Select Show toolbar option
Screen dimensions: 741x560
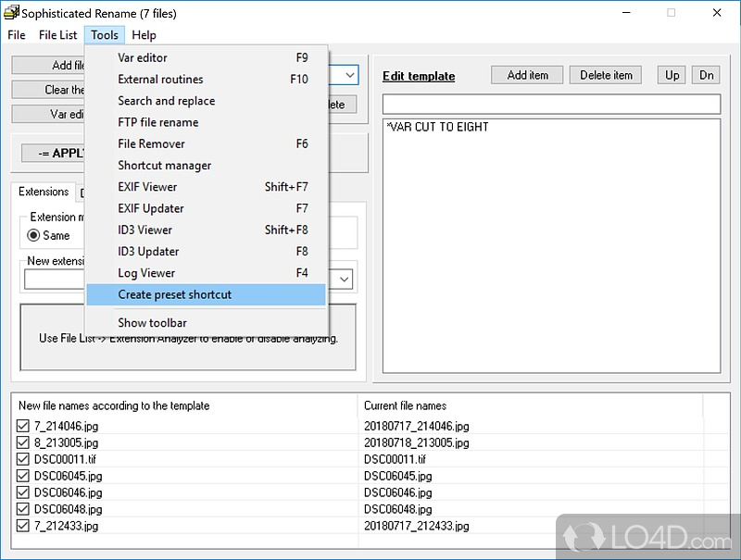coord(152,323)
